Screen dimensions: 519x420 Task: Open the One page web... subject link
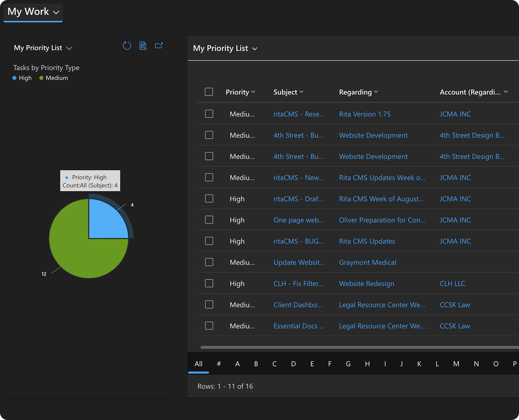(x=299, y=220)
